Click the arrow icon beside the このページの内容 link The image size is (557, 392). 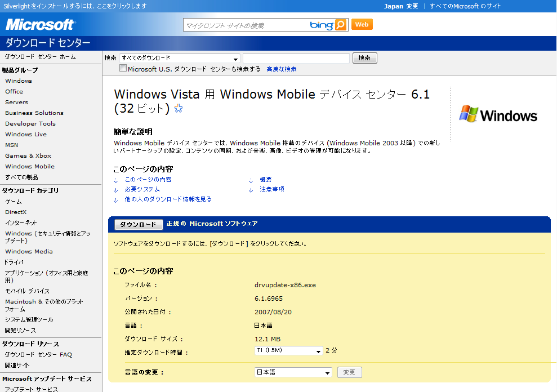tap(116, 180)
